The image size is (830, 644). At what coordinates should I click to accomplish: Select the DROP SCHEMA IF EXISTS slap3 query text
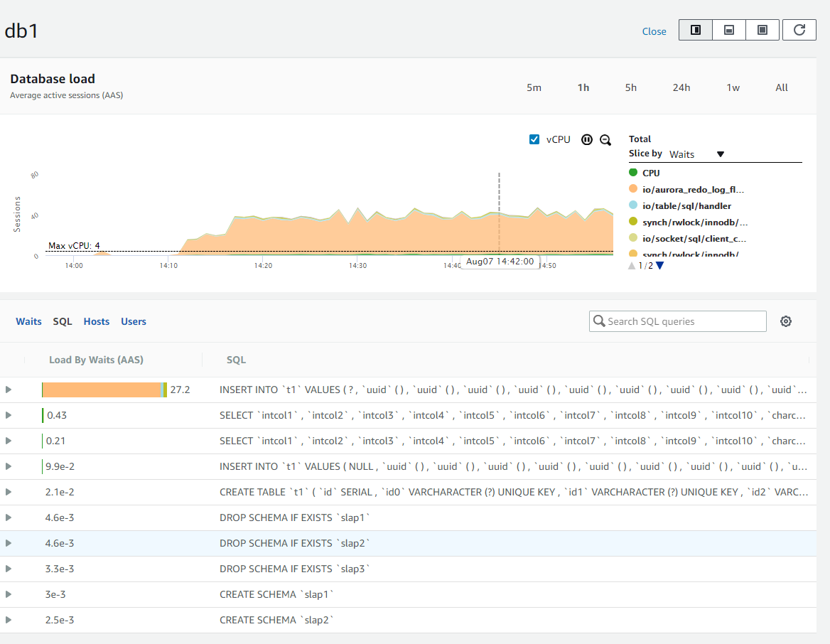tap(295, 569)
